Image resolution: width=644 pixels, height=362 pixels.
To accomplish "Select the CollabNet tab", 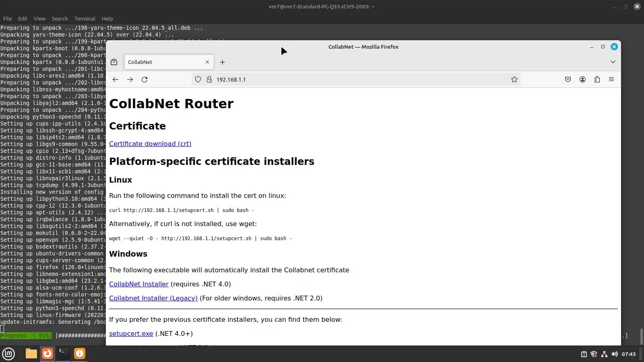I will pyautogui.click(x=169, y=62).
